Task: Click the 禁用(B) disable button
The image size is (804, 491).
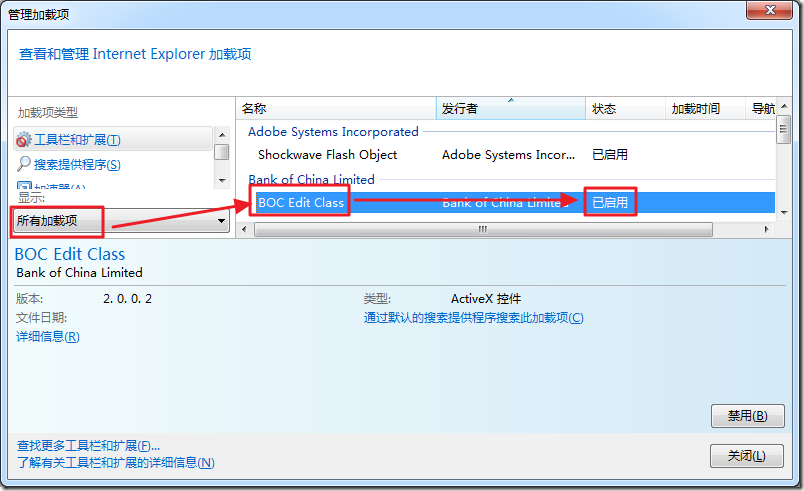Action: coord(748,416)
